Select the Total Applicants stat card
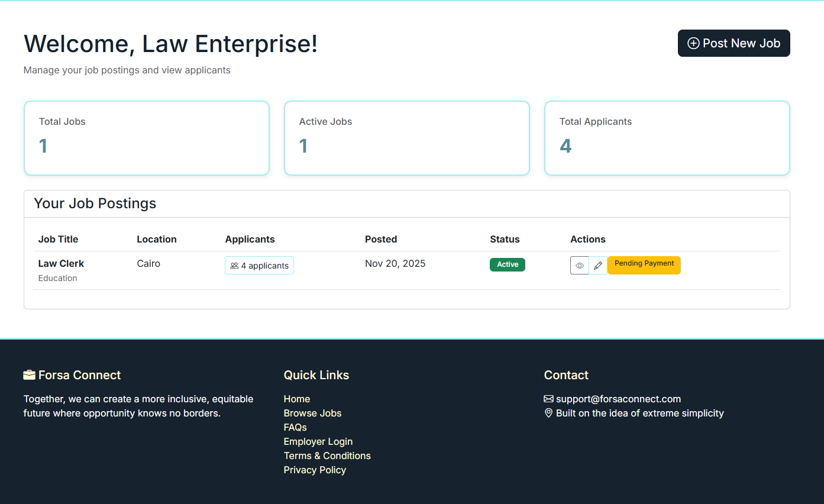Screen dimensions: 824x504 667,138
